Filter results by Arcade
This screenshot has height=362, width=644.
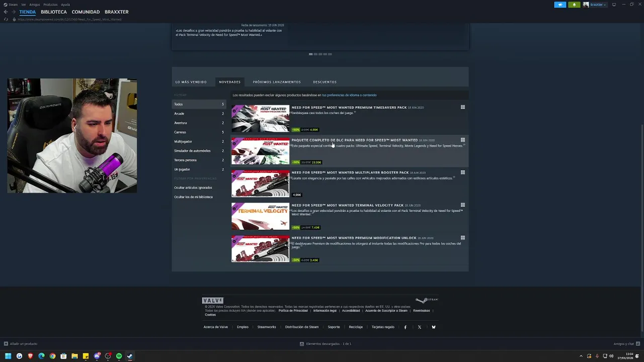click(x=199, y=114)
